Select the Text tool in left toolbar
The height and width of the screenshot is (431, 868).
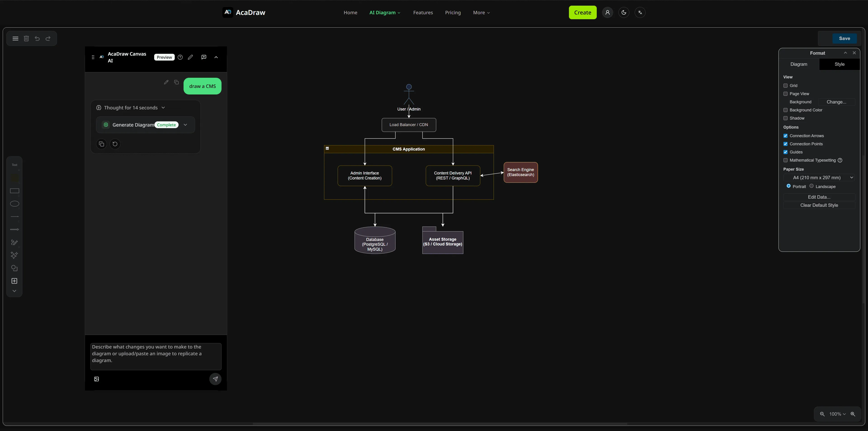click(x=14, y=165)
